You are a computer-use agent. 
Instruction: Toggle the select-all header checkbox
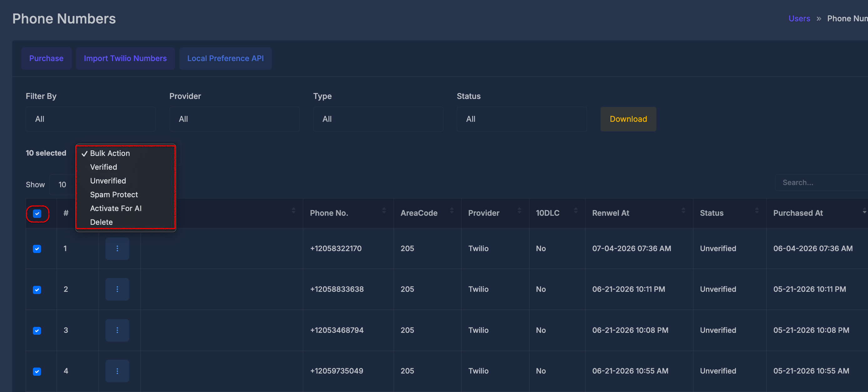[37, 213]
